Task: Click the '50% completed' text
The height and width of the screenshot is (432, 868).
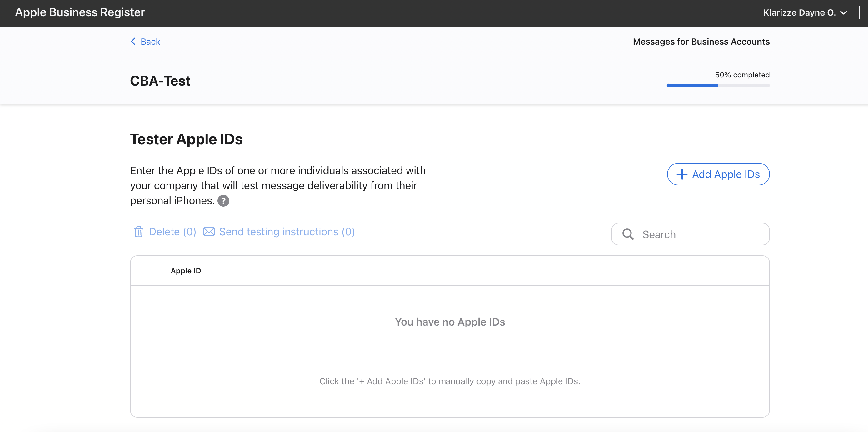Action: [742, 75]
